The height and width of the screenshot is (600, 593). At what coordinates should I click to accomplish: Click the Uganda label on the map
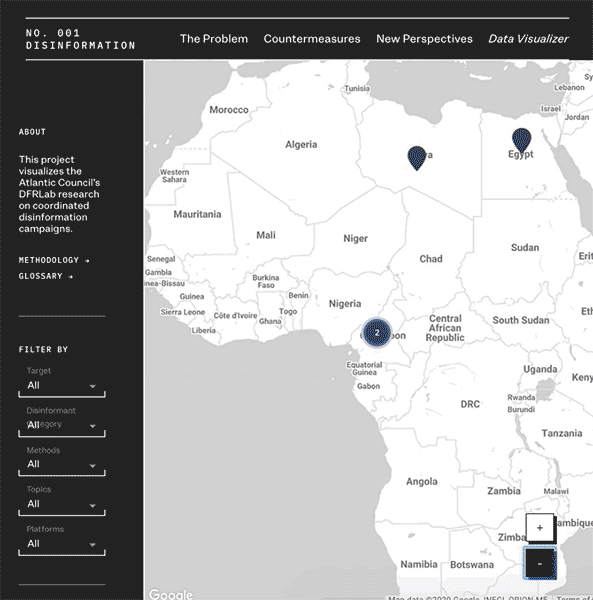pos(540,369)
